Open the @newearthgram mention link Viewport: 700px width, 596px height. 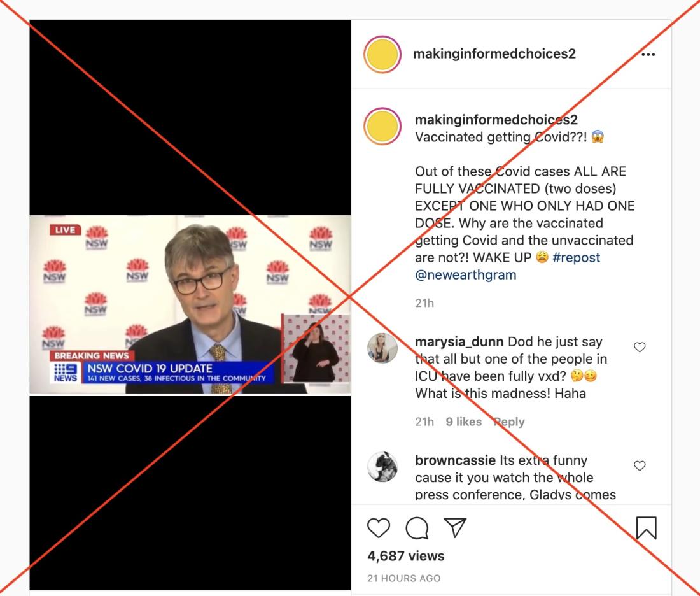tap(466, 275)
